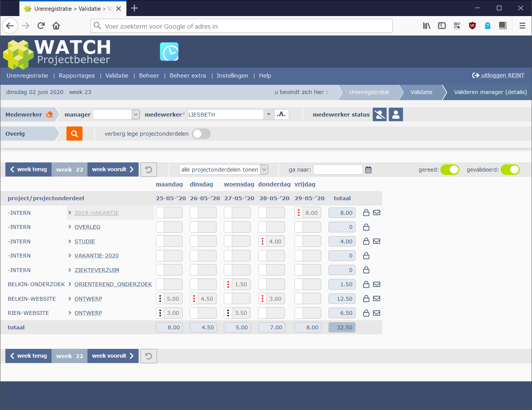Click the Friday checkbox on the ORIENTEREND_ONDERZOEK row
Viewport: 532px width, 410px height.
(299, 284)
